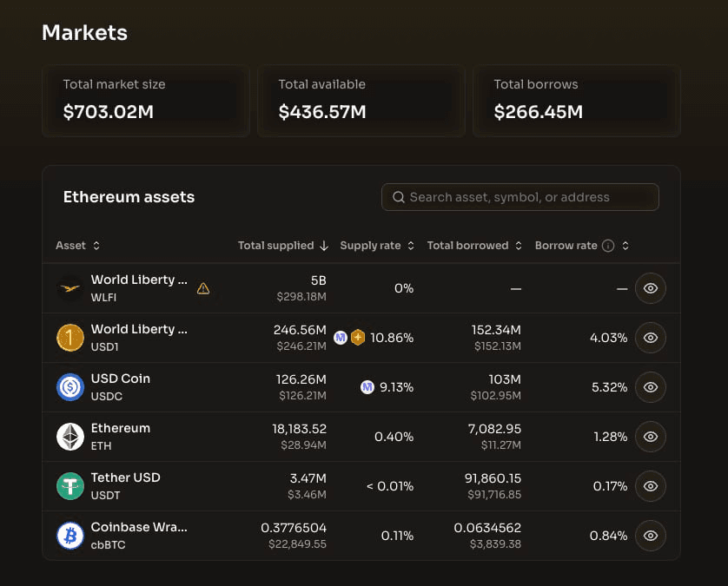
Task: Click the Ethereum assets heading
Action: point(129,197)
